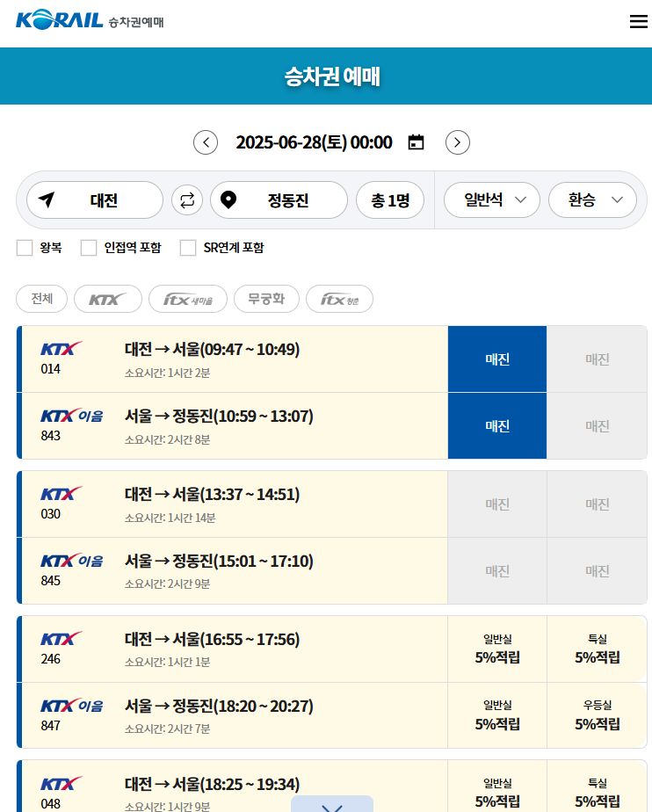This screenshot has height=812, width=652.
Task: Open the calendar date picker
Action: coord(416,141)
